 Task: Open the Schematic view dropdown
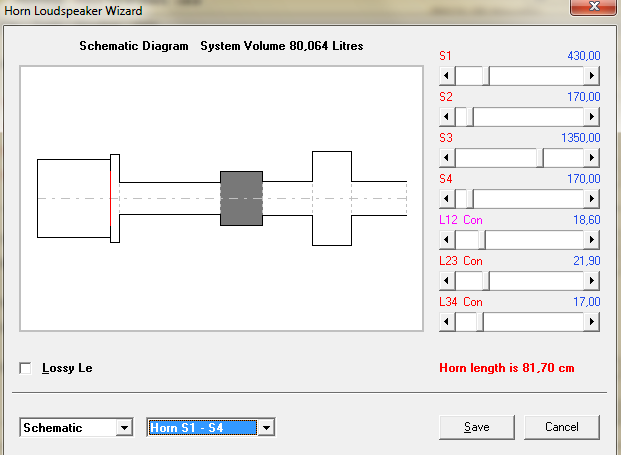[x=124, y=428]
